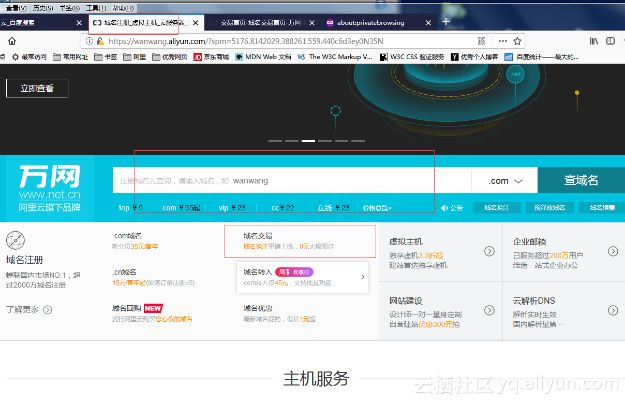Select the first carousel indicator dash
The image size is (625, 400).
275,141
